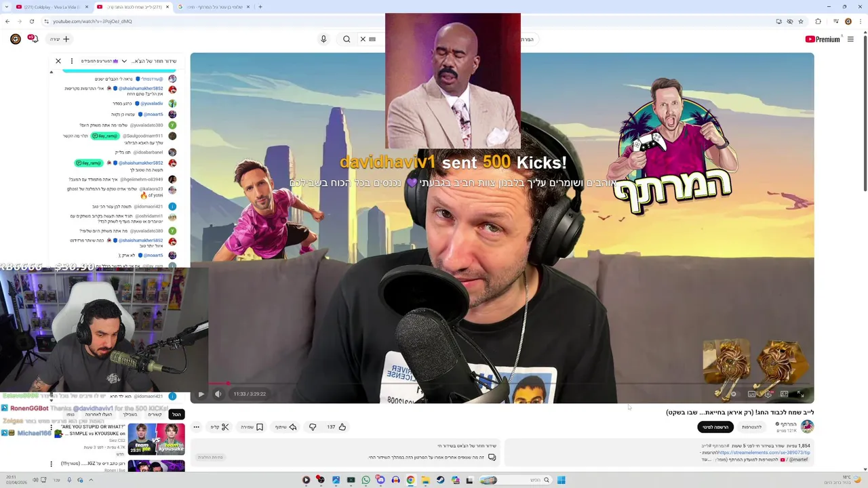Image resolution: width=868 pixels, height=488 pixels.
Task: Mute the video with the volume icon
Action: 218,394
